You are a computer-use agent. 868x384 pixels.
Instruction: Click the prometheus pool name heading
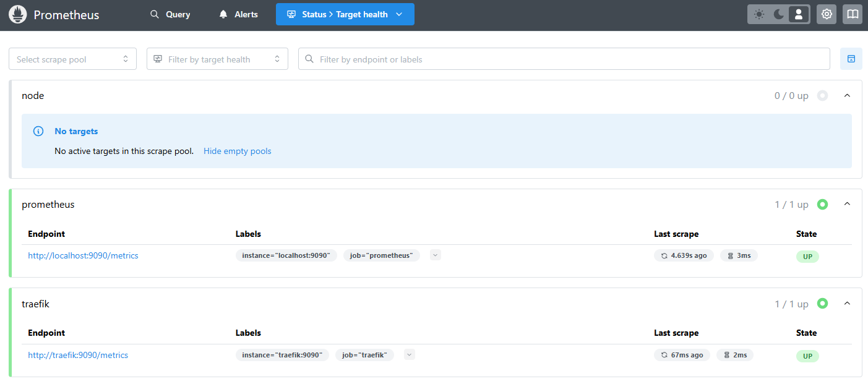(x=48, y=204)
